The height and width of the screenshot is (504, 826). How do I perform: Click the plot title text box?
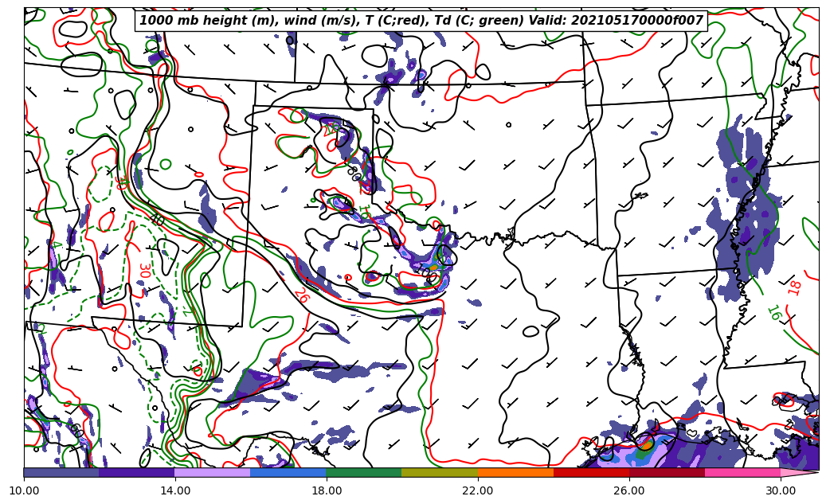tap(421, 21)
